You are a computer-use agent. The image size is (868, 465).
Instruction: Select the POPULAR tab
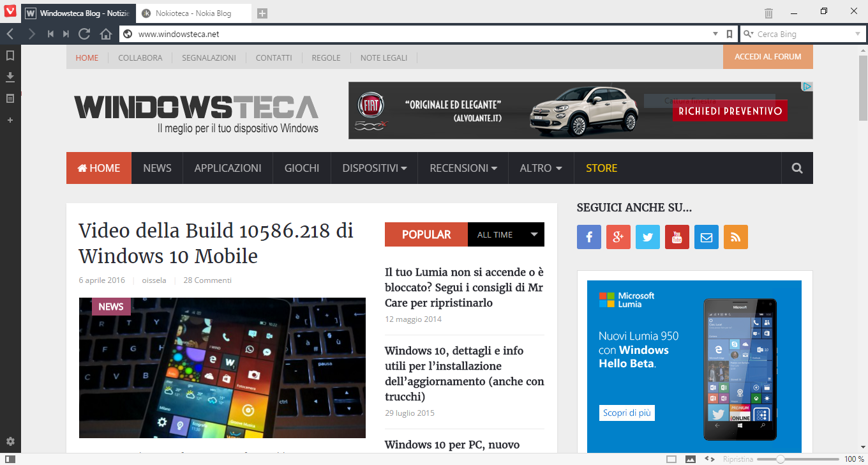pos(426,234)
